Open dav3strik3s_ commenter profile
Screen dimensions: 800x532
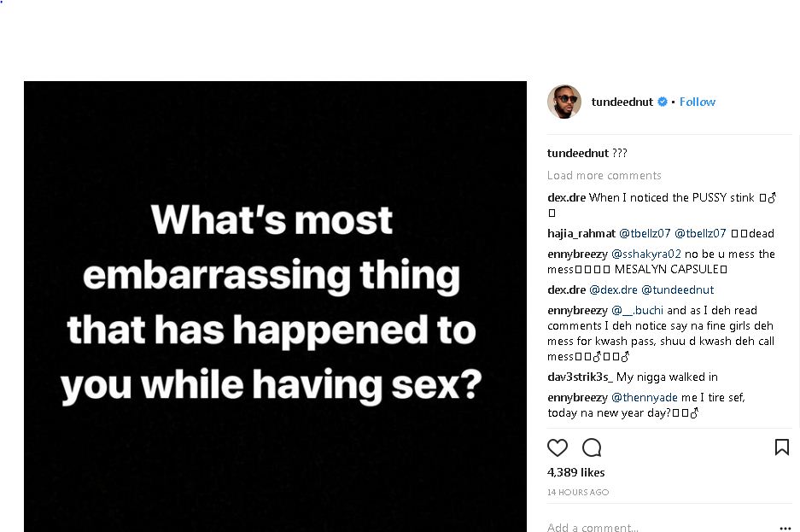(x=581, y=377)
